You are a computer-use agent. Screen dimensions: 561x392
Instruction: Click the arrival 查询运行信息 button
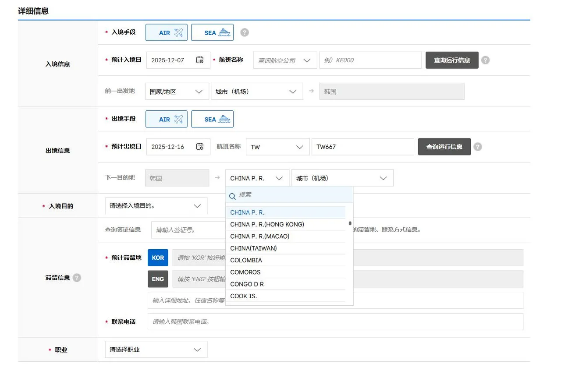point(451,60)
